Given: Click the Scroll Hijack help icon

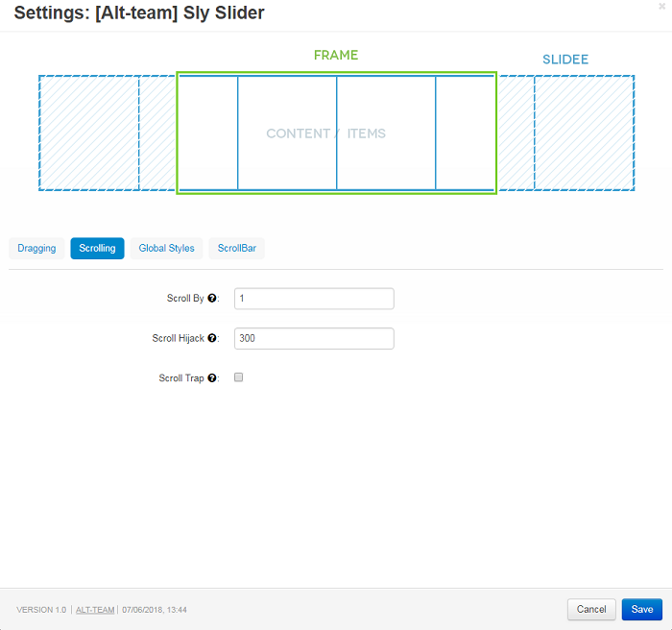Looking at the screenshot, I should point(212,338).
